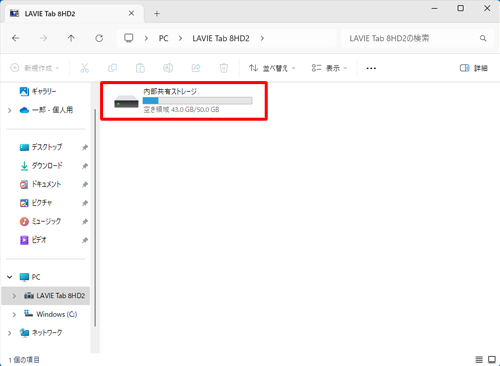500x366 pixels.
Task: Switch to large thumbnails view icon
Action: 492,359
